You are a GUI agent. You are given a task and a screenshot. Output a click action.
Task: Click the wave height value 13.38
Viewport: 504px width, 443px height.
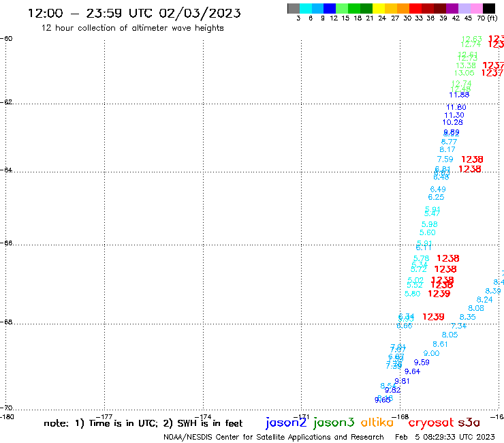click(466, 65)
